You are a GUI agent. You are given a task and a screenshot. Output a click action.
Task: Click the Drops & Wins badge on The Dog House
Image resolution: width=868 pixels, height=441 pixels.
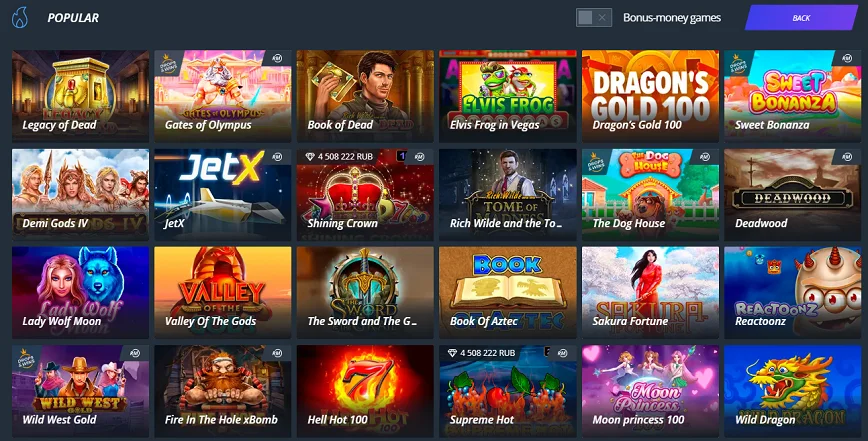coord(595,163)
